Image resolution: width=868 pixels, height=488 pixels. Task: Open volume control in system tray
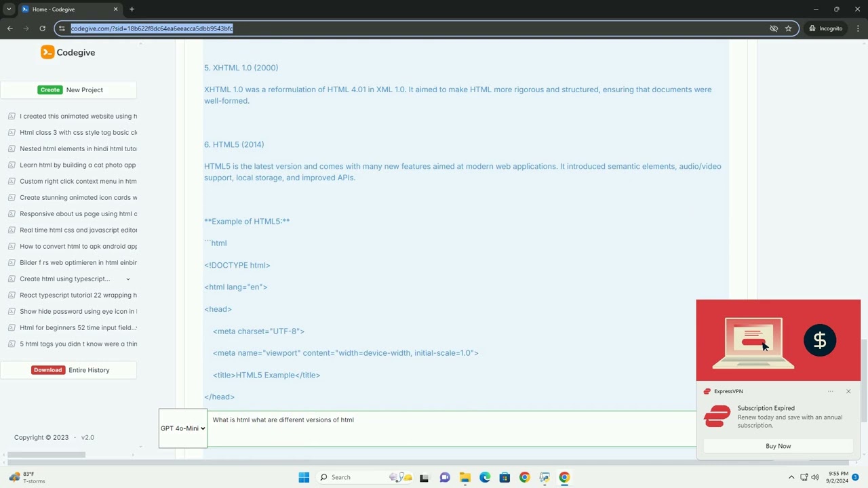tap(814, 477)
